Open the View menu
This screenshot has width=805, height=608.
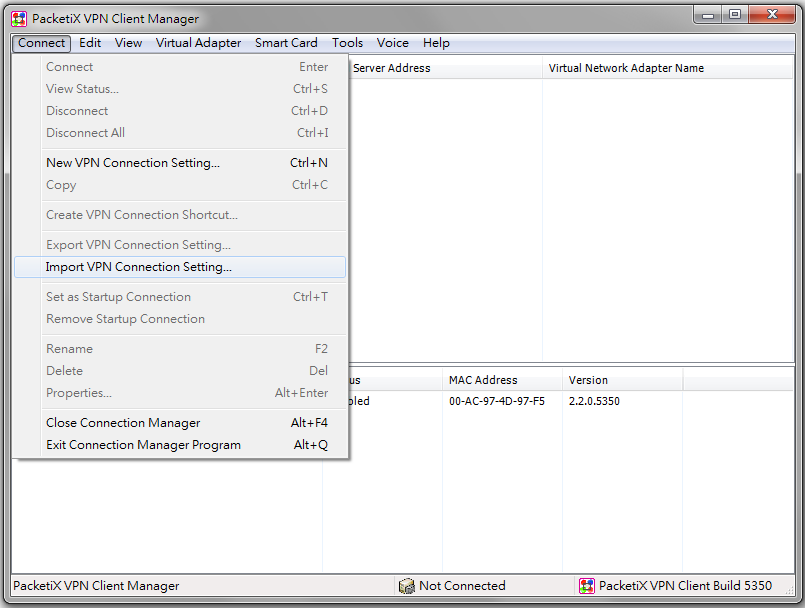[x=128, y=43]
